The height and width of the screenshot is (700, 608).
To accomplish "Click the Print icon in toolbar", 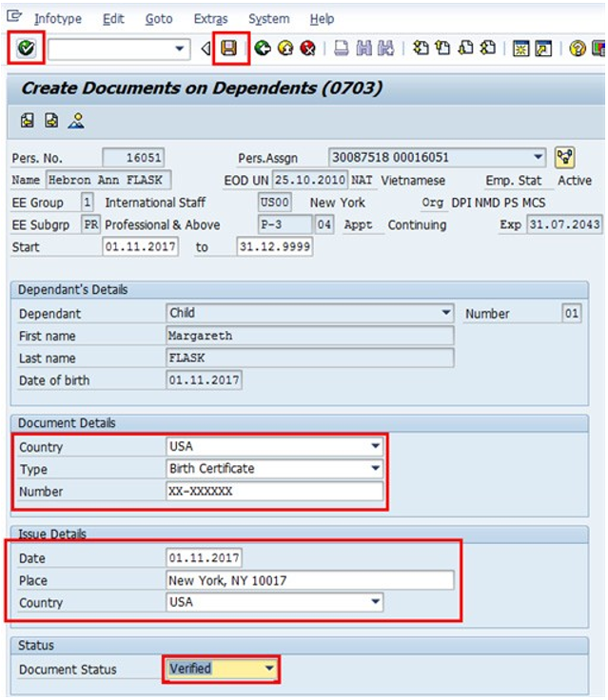I will tap(342, 48).
